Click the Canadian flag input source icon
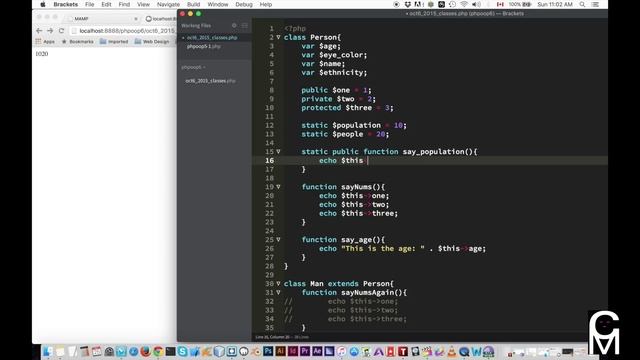640x360 pixels. point(500,4)
